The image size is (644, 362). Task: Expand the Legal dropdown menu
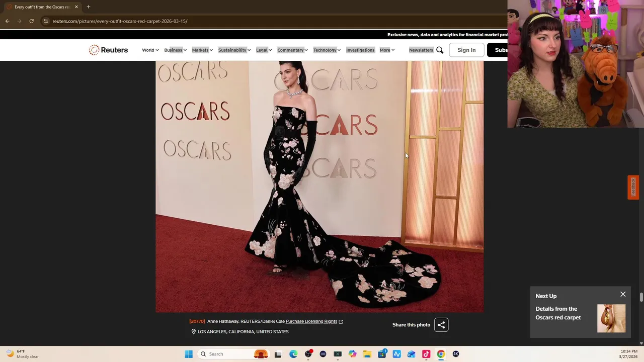click(264, 50)
